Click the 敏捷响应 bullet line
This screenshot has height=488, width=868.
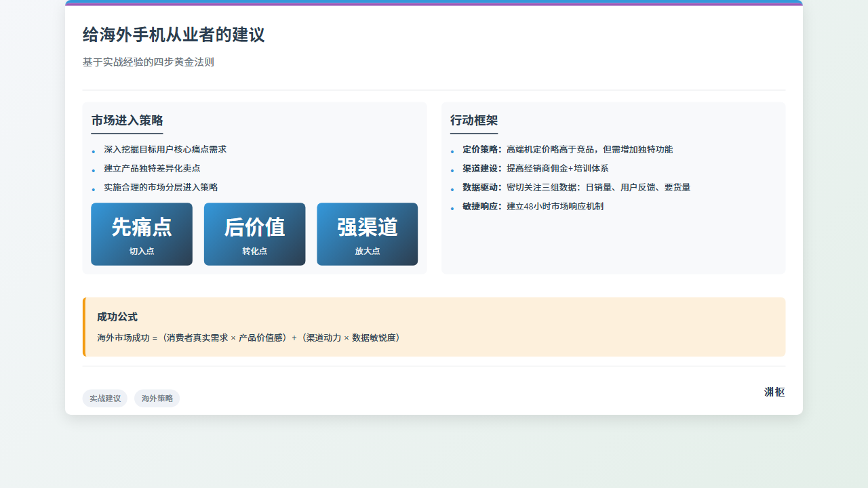[x=533, y=207]
